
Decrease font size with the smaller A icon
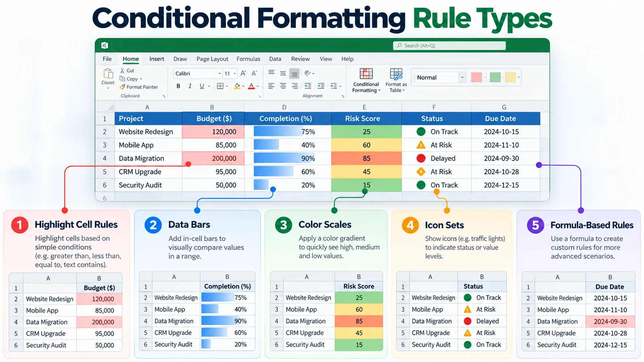click(254, 73)
